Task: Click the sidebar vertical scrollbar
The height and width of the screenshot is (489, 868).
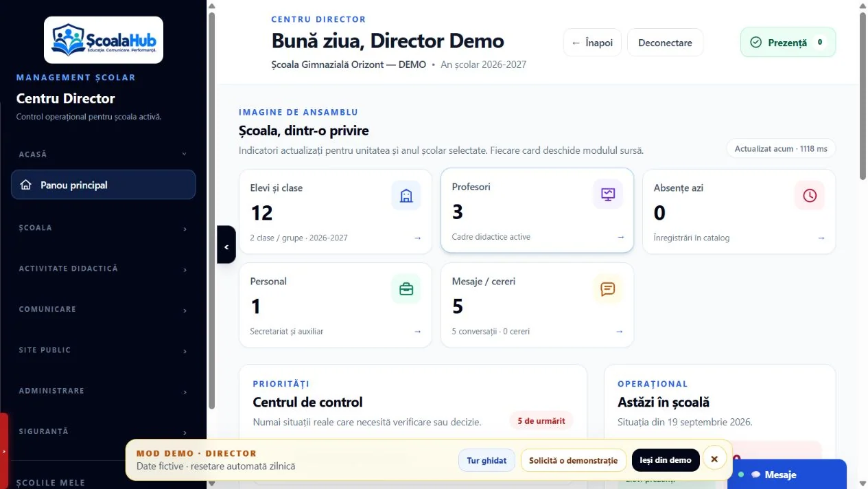Action: [212, 209]
